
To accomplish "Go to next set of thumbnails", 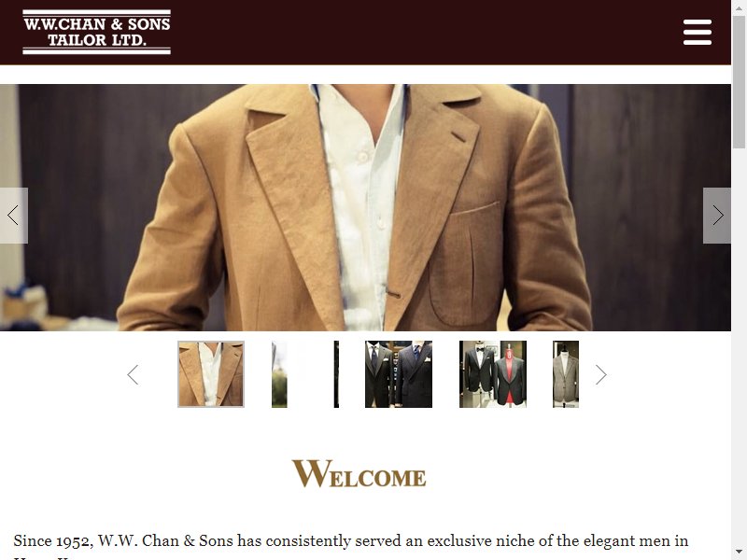I will click(x=600, y=375).
